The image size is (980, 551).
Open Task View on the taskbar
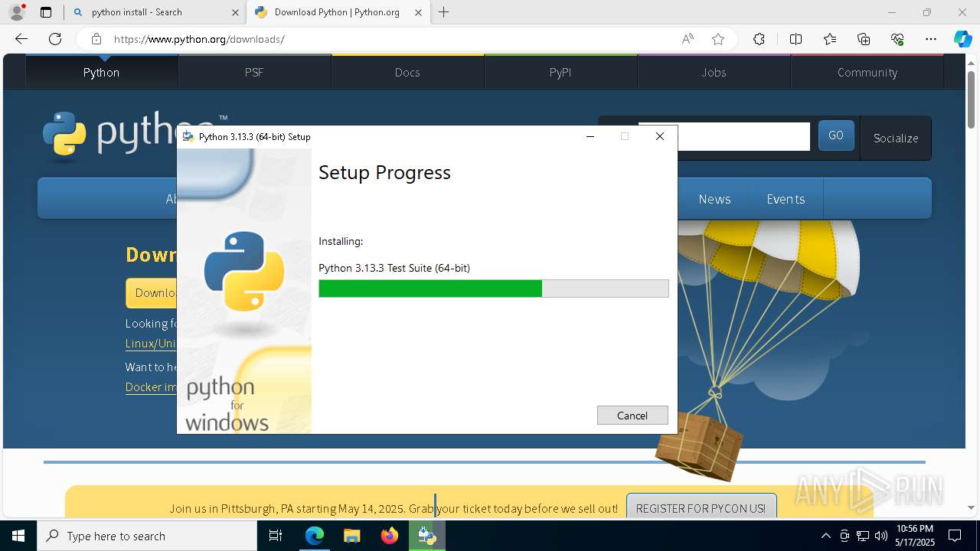[276, 536]
